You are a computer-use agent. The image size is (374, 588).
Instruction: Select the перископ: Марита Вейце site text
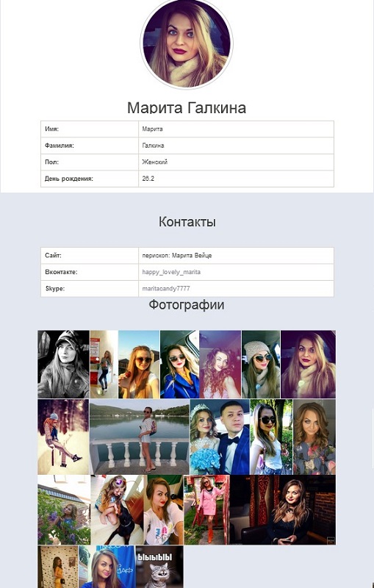pos(177,255)
